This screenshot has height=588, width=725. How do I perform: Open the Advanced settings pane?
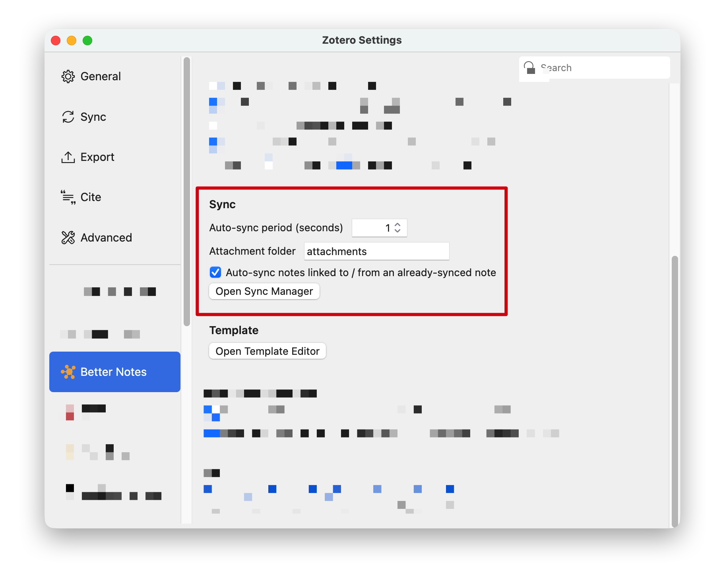[x=114, y=238]
